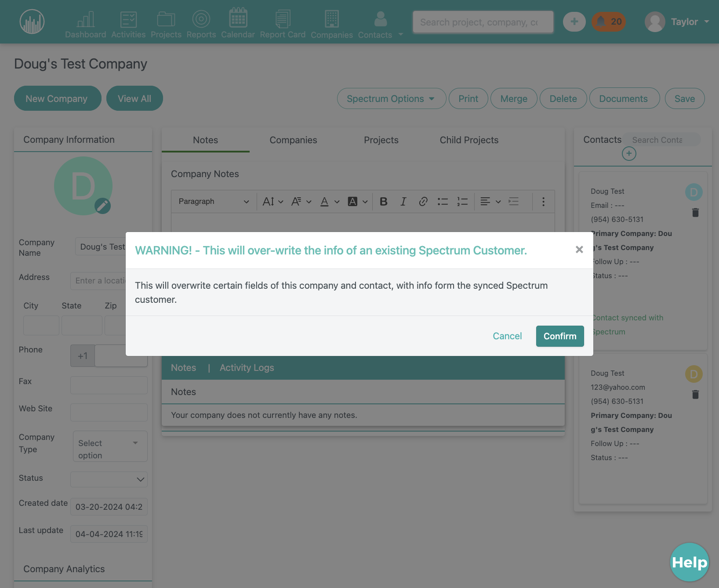The width and height of the screenshot is (719, 588).
Task: Open the Taylor user menu
Action: point(677,22)
